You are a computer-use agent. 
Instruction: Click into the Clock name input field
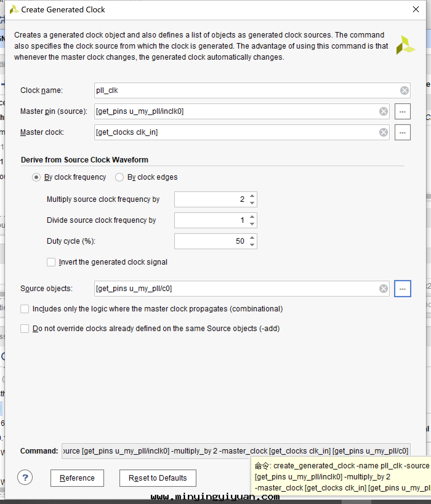(x=246, y=90)
